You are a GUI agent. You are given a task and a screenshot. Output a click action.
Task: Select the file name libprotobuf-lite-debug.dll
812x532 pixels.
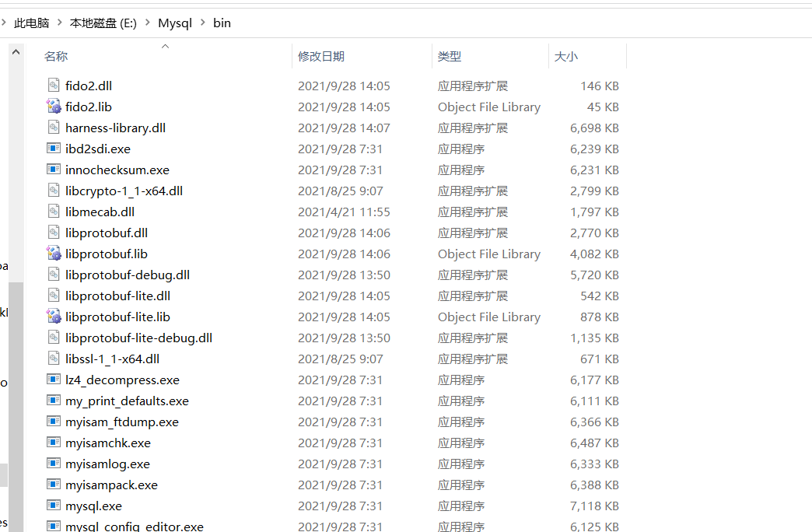coord(138,338)
